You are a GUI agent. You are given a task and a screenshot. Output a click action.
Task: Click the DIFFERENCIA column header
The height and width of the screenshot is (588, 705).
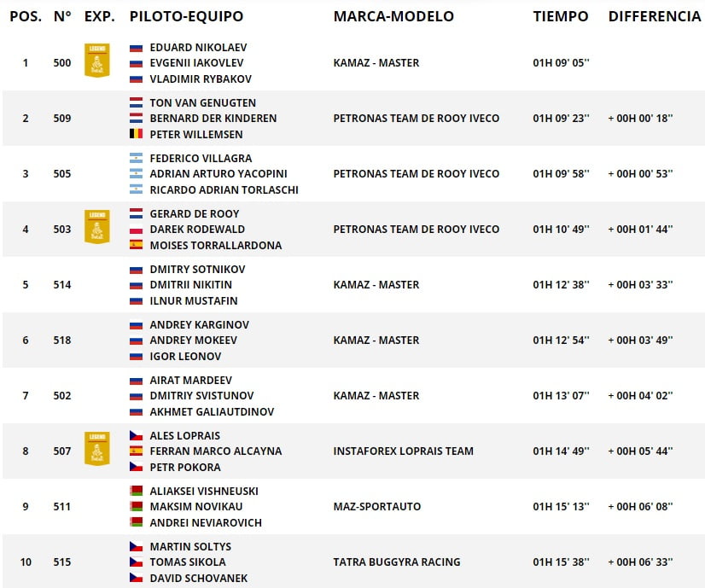pyautogui.click(x=655, y=16)
